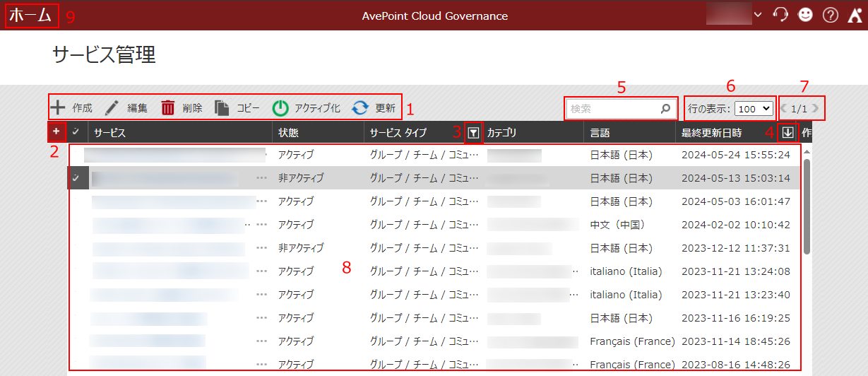Click the headset support icon

781,15
